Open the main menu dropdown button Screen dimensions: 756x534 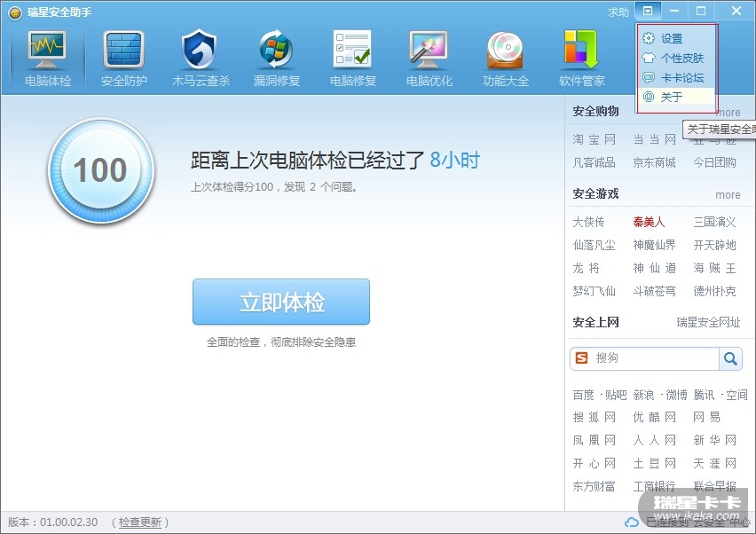pos(648,11)
